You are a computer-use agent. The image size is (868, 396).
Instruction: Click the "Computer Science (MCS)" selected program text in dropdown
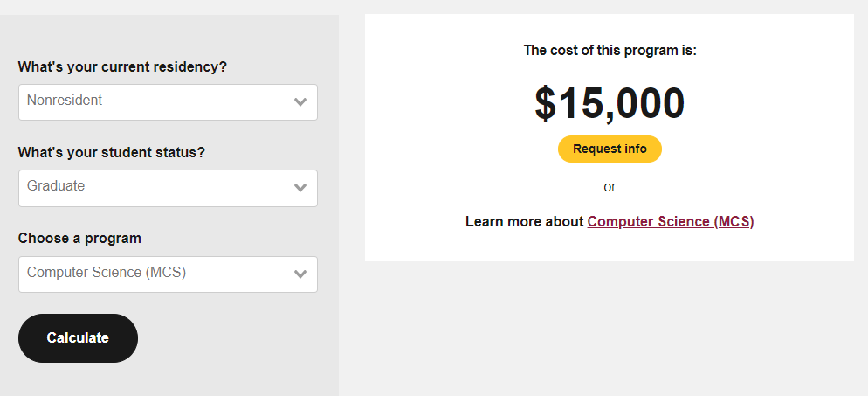coord(107,273)
